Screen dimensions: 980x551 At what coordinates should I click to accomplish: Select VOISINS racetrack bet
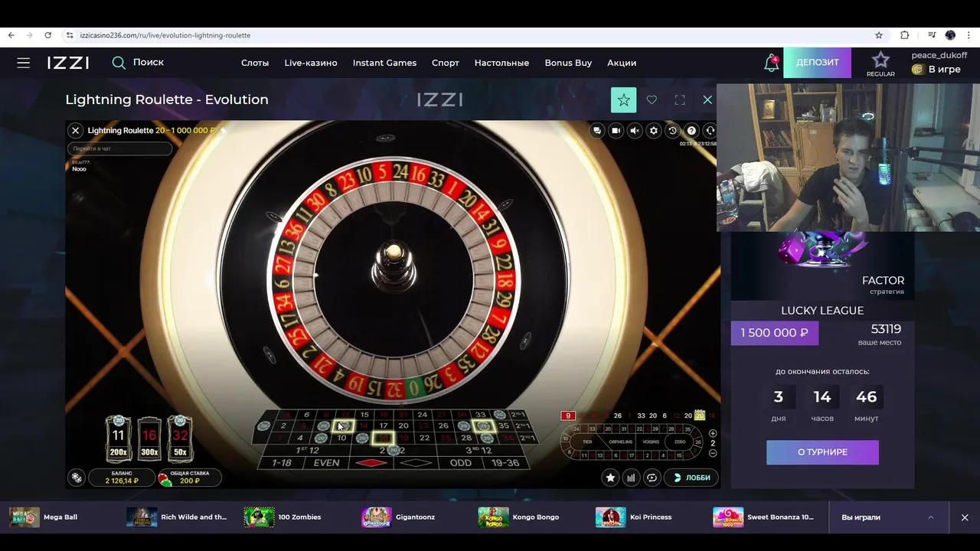click(x=651, y=442)
